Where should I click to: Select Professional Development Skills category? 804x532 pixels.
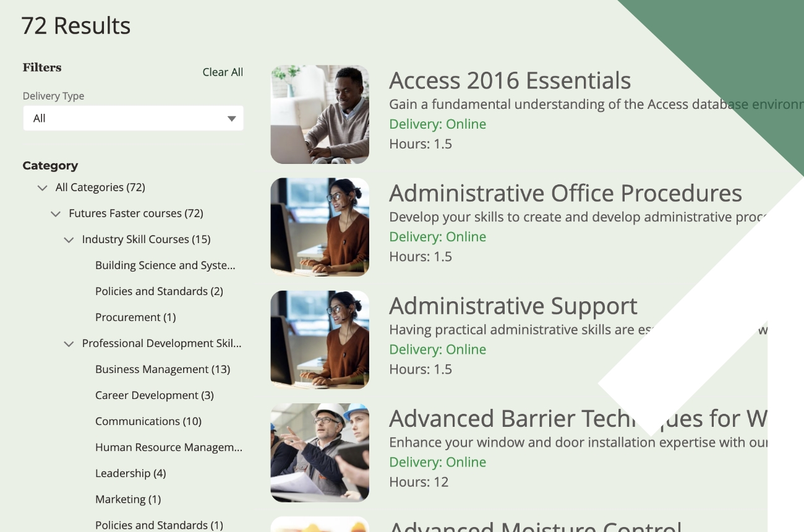(x=161, y=343)
